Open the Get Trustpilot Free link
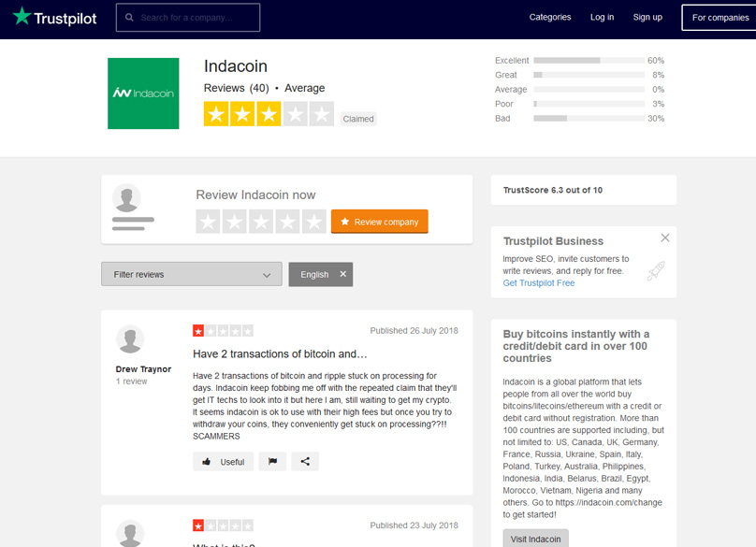Image resolution: width=756 pixels, height=547 pixels. [x=539, y=282]
